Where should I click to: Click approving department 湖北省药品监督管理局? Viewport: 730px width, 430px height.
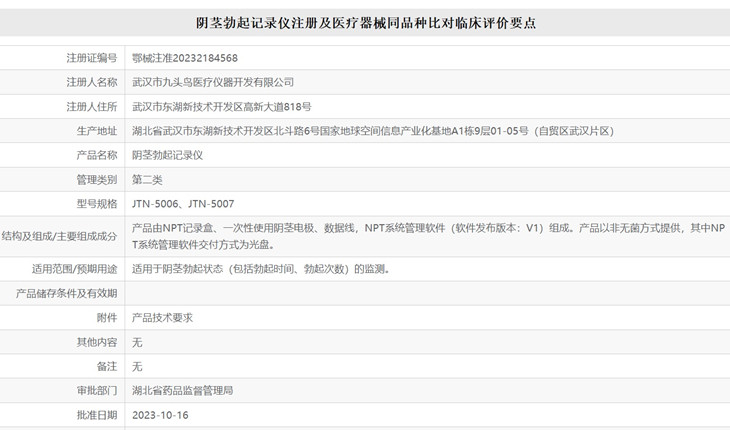[x=182, y=391]
